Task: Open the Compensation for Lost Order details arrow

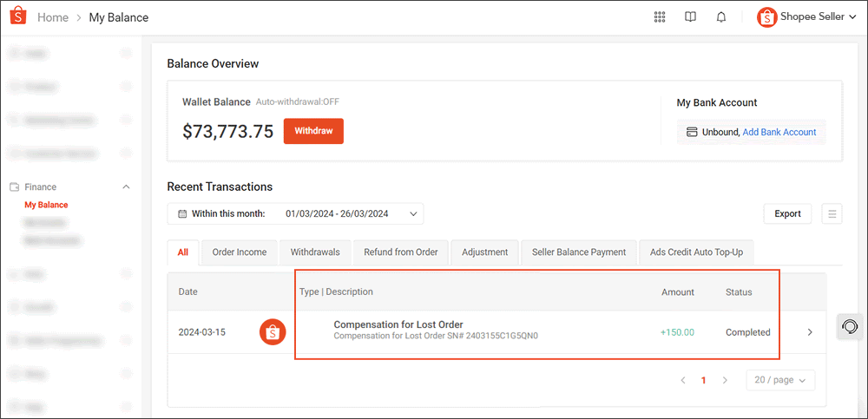Action: point(810,332)
